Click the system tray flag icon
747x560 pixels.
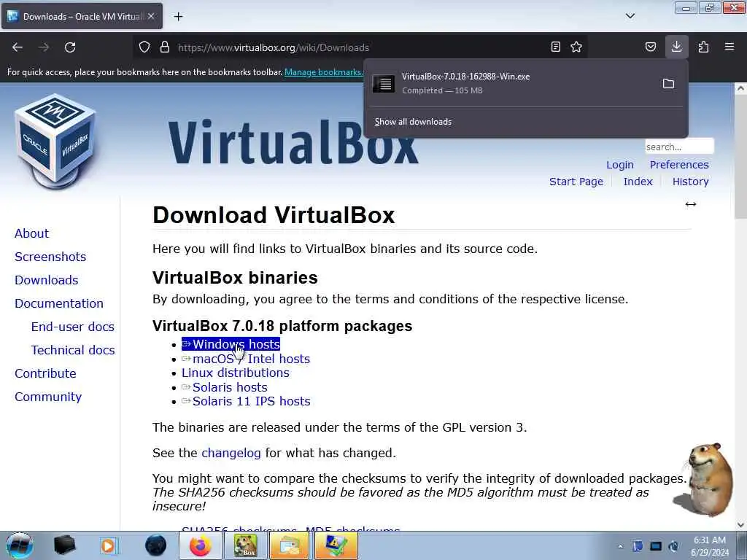tap(638, 546)
